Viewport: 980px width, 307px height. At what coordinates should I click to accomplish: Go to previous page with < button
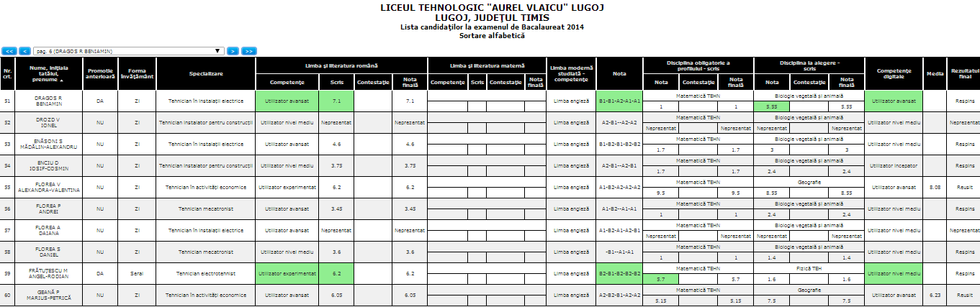pyautogui.click(x=24, y=51)
